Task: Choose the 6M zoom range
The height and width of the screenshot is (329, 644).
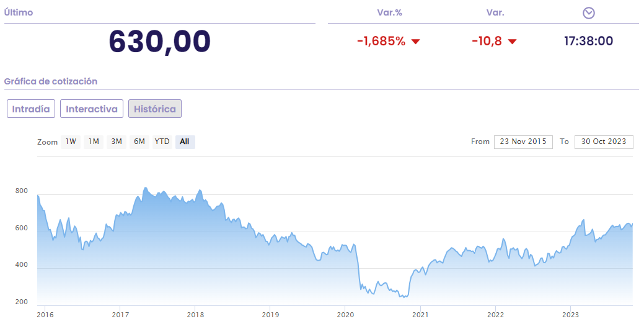Action: point(139,142)
